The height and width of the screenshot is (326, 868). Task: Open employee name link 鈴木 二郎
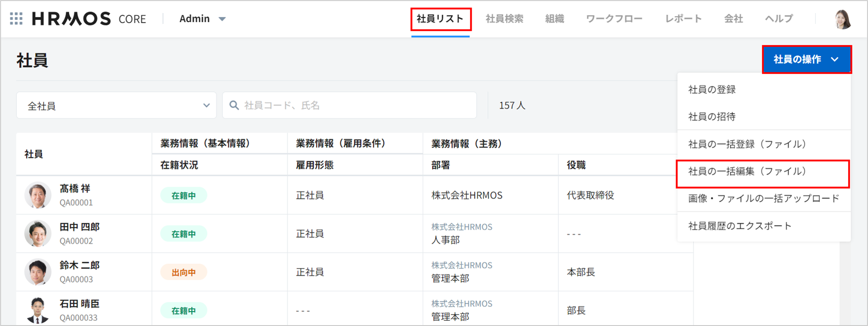coord(80,265)
